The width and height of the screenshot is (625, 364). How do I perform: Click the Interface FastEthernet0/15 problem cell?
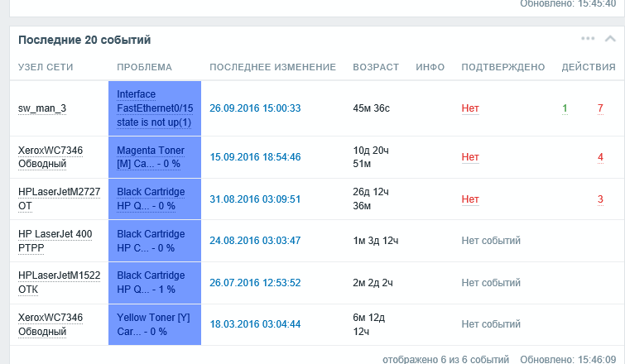coord(154,108)
